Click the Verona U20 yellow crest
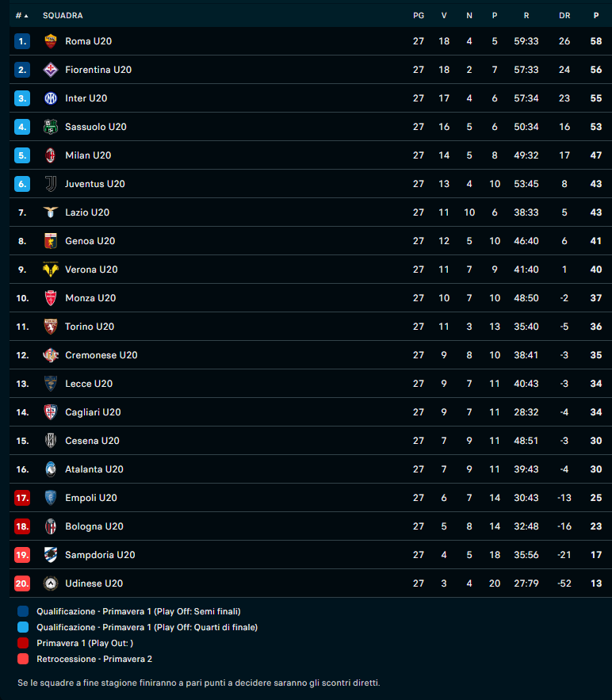Viewport: 612px width, 700px height. 51,270
